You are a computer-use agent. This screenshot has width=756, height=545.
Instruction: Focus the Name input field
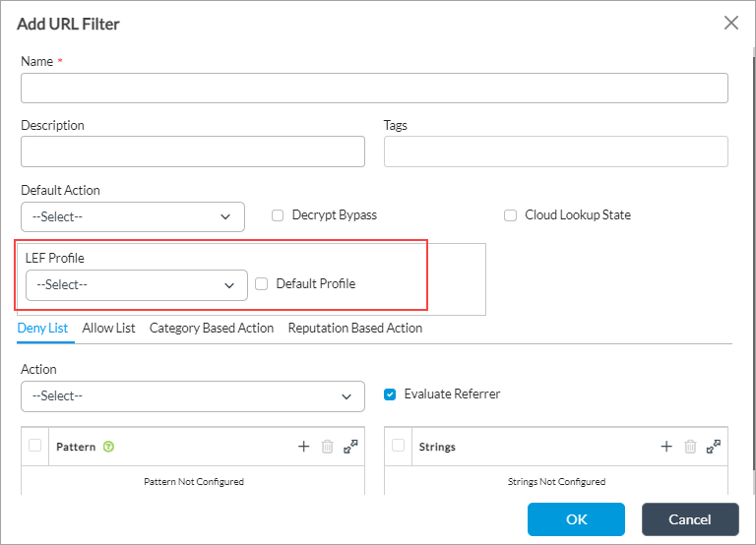pos(374,89)
